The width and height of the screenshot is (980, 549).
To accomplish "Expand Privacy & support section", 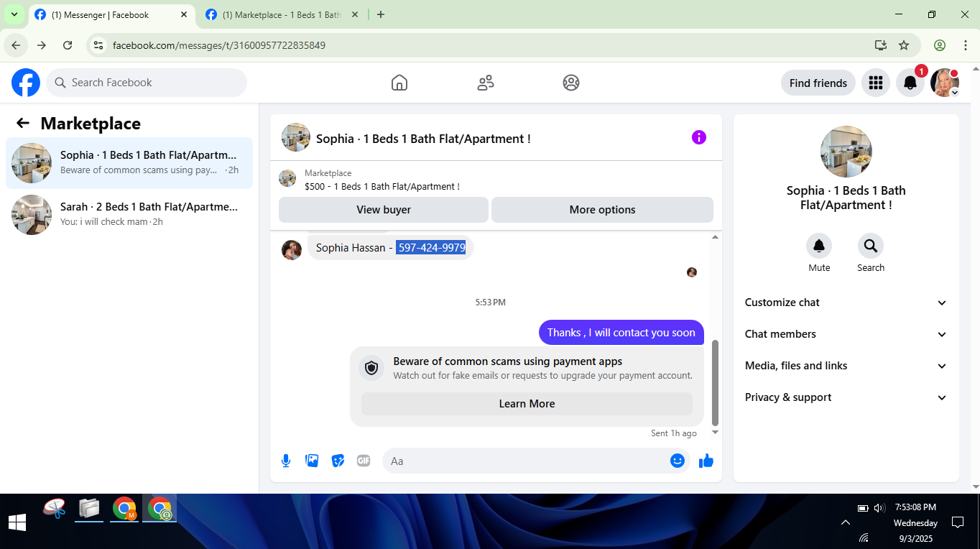I will [846, 397].
